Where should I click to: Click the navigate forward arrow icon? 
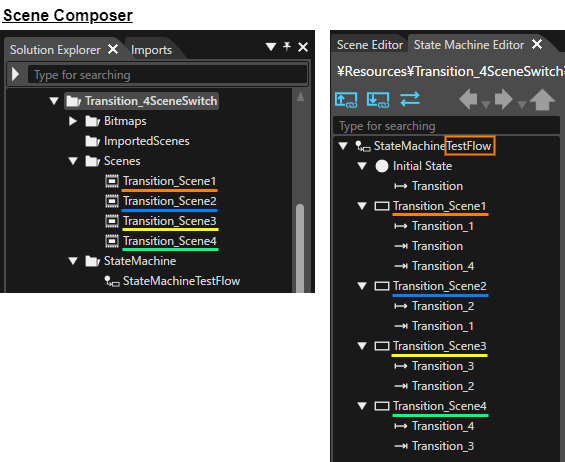(x=504, y=99)
